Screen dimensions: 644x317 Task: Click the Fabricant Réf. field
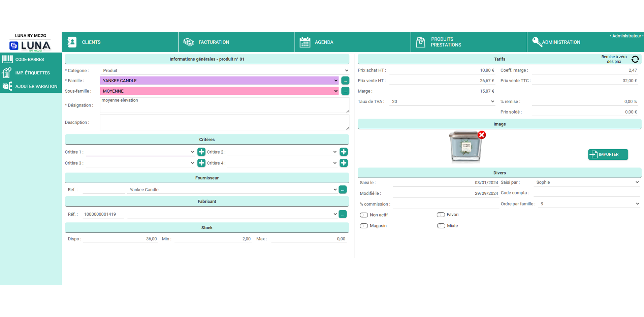(103, 214)
